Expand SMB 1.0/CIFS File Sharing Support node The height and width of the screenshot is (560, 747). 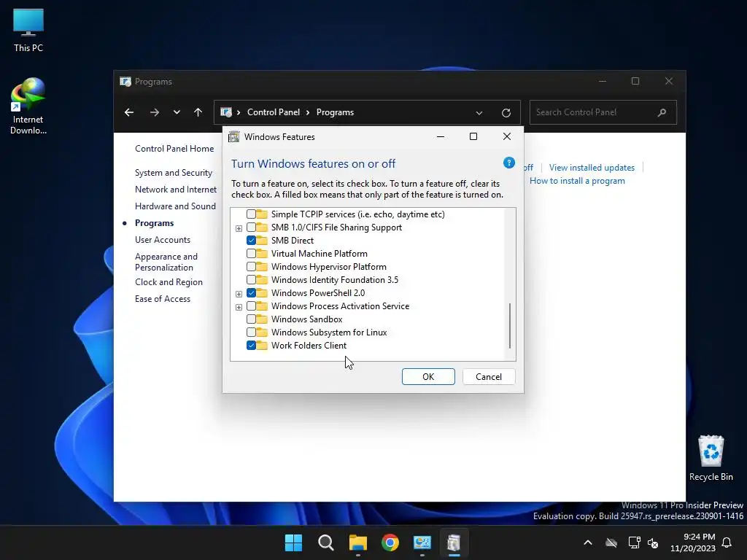pyautogui.click(x=239, y=228)
